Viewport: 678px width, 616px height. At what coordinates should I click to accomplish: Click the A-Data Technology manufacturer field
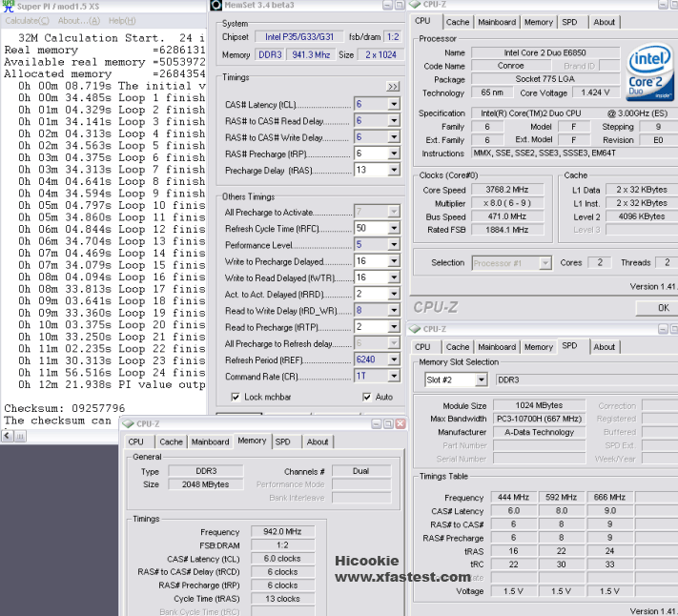tap(539, 432)
